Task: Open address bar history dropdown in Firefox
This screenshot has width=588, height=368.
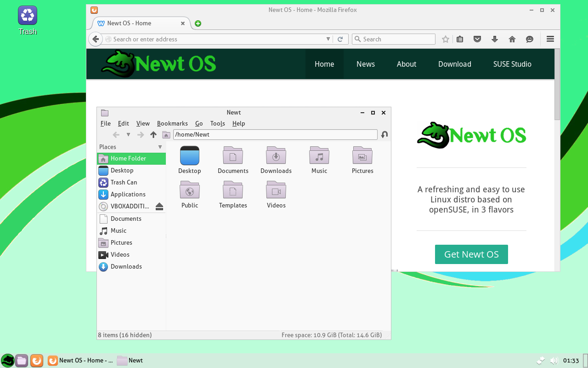Action: (x=328, y=39)
